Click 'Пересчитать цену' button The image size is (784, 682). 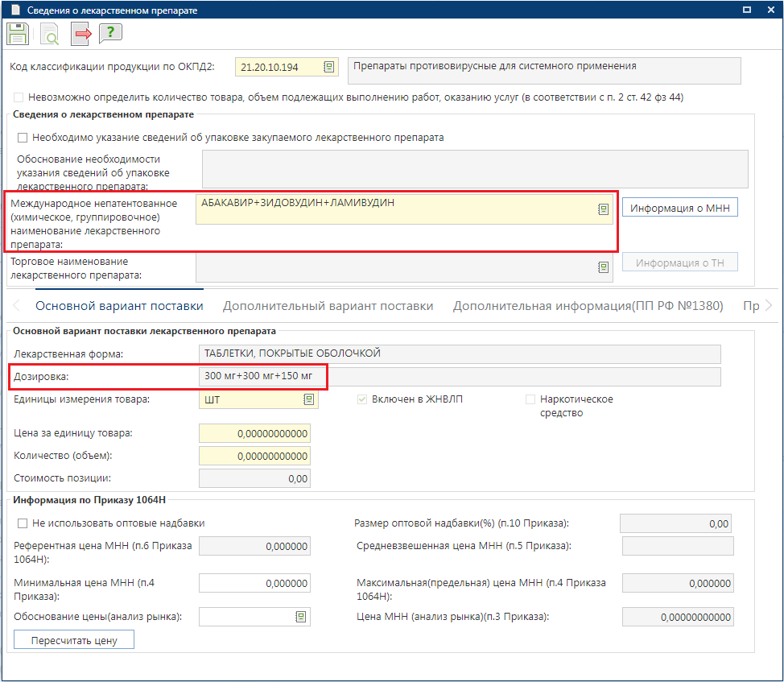[74, 640]
